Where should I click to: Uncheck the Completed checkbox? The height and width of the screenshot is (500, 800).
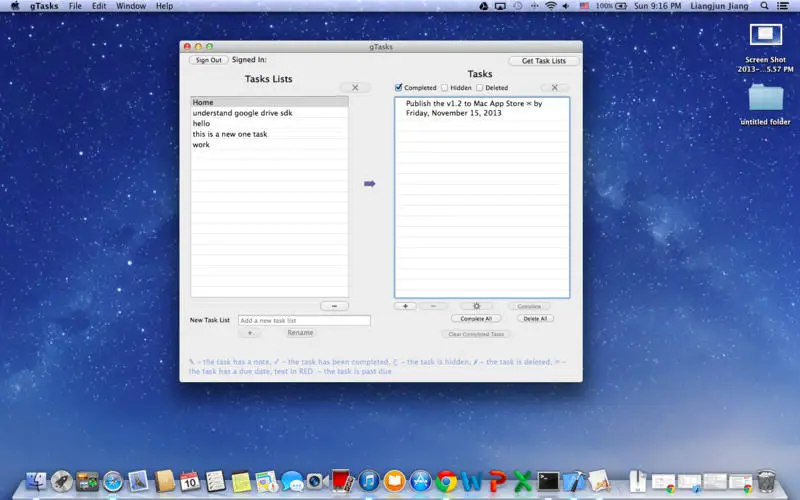[x=398, y=87]
